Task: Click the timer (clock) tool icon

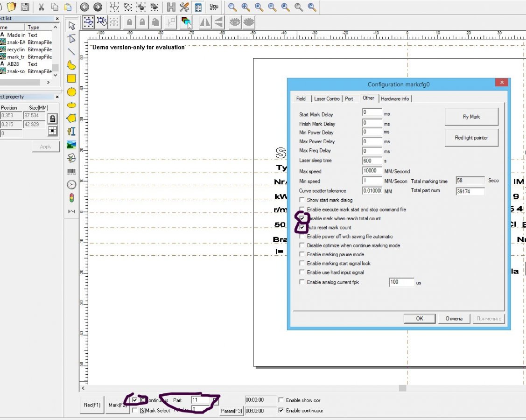Action: pos(71,185)
